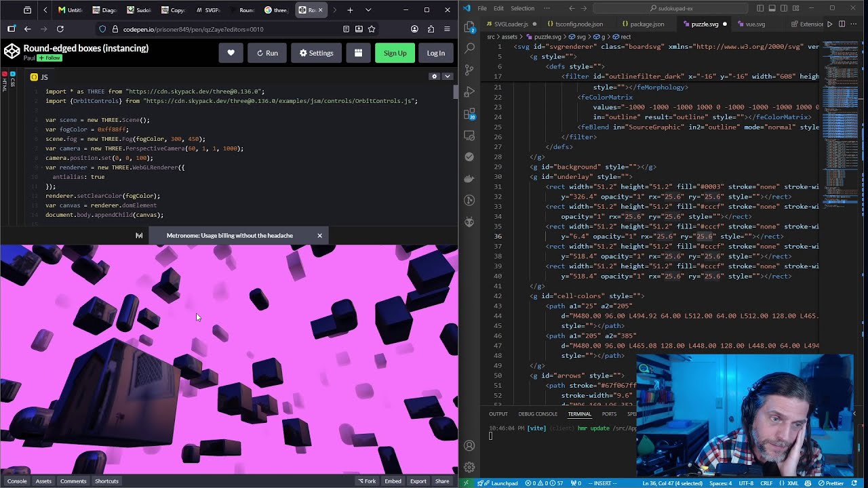The image size is (868, 488).
Task: Open Edit menu in VS Code
Action: [498, 8]
